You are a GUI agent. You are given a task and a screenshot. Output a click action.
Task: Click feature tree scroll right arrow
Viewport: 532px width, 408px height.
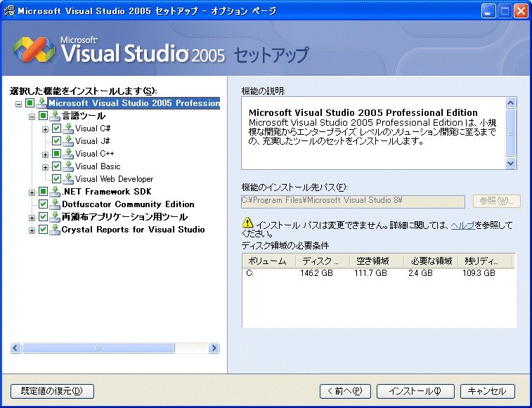214,348
